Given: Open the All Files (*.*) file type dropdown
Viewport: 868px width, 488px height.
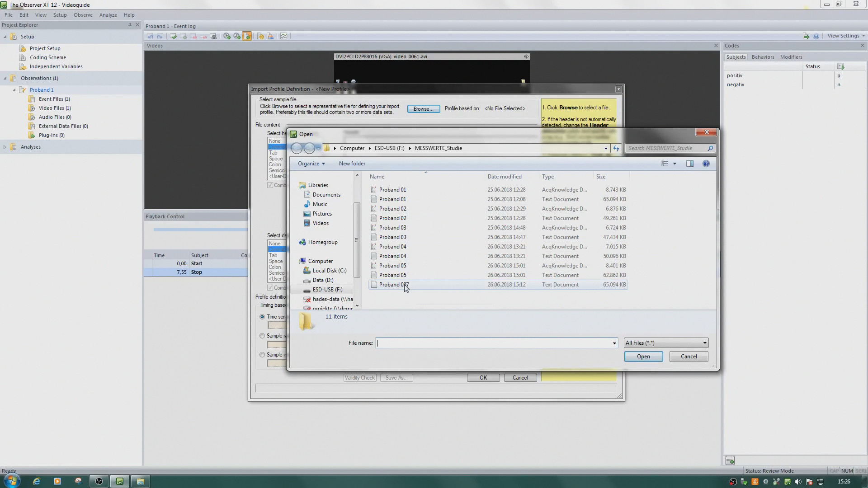Looking at the screenshot, I should 666,343.
